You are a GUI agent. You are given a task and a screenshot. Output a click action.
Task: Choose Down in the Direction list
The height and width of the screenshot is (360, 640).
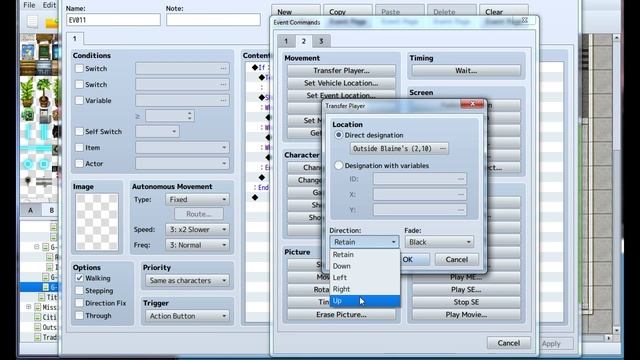(x=364, y=266)
